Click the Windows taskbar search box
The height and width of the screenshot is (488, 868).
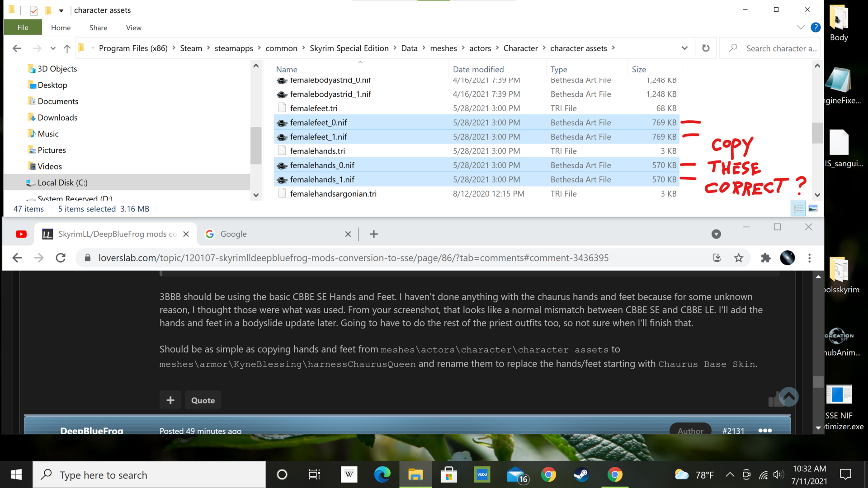tap(149, 475)
